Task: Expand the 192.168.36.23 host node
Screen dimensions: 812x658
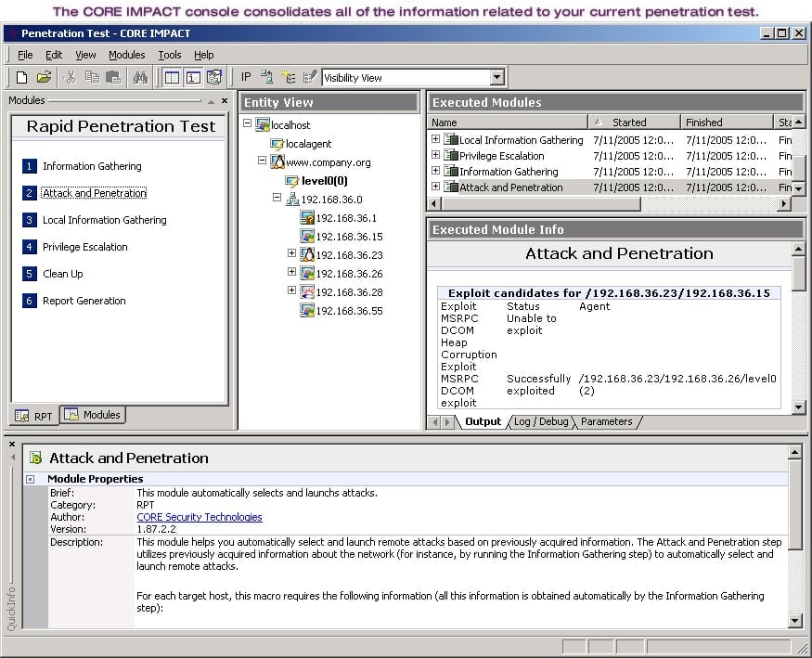Action: click(291, 253)
